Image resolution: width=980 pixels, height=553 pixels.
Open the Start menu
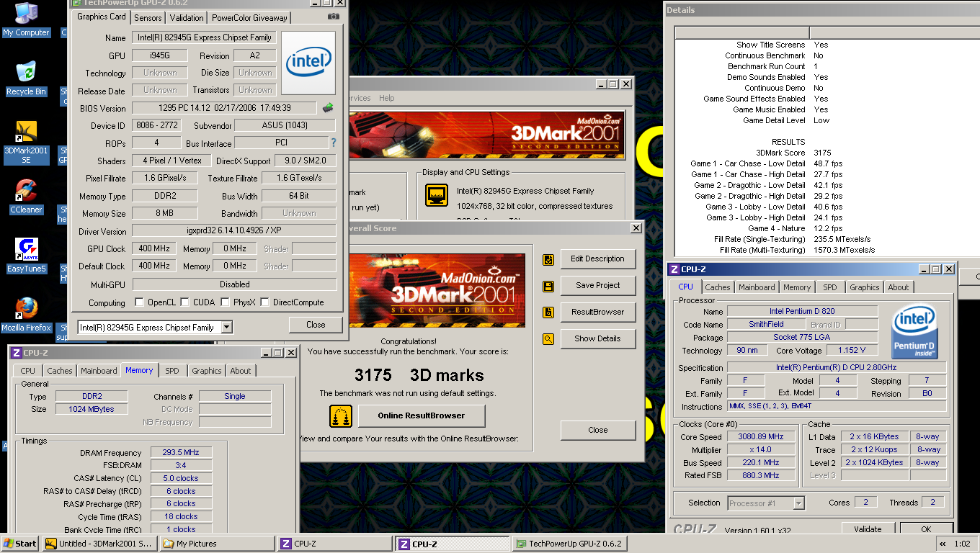tap(20, 544)
